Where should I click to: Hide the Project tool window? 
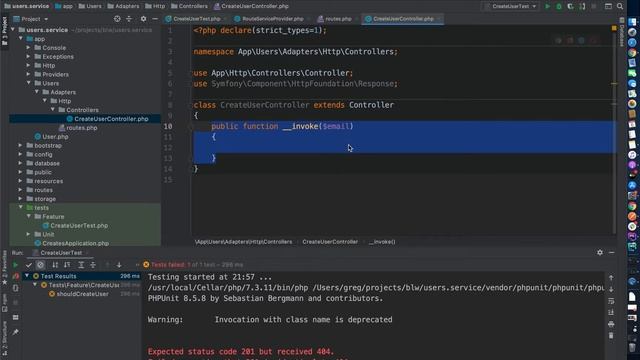pyautogui.click(x=155, y=19)
